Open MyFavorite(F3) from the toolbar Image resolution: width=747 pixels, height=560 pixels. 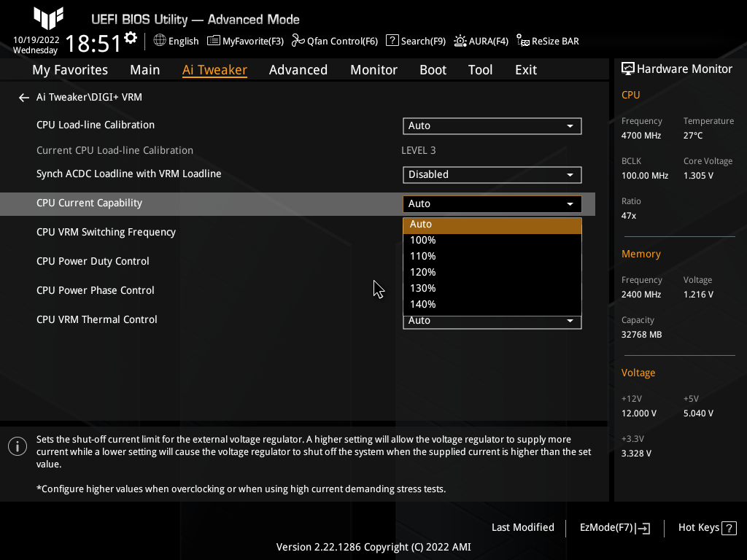click(245, 41)
